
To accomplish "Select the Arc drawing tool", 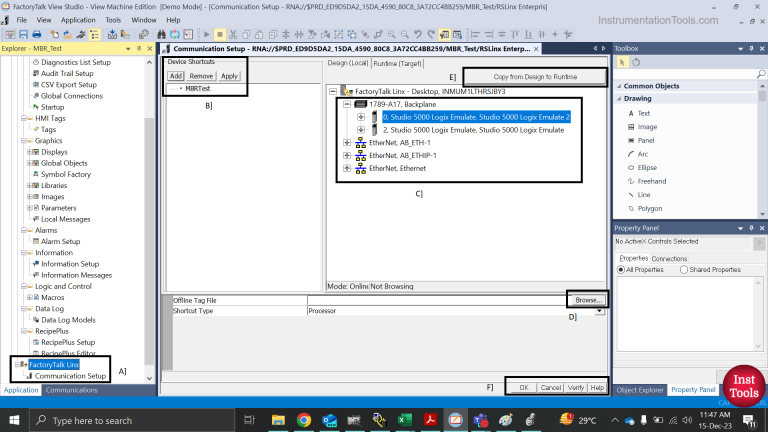I will pos(642,154).
